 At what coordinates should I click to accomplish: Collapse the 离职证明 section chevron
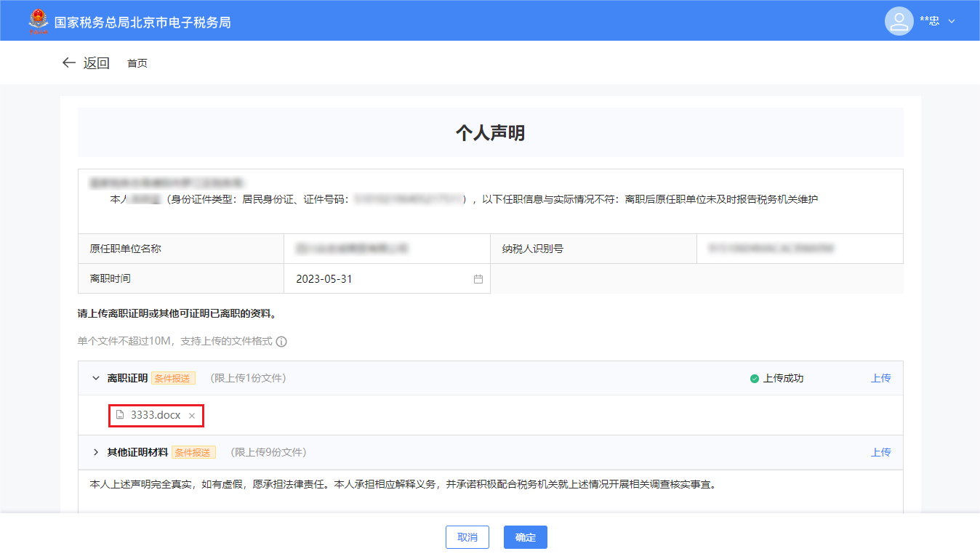[95, 378]
